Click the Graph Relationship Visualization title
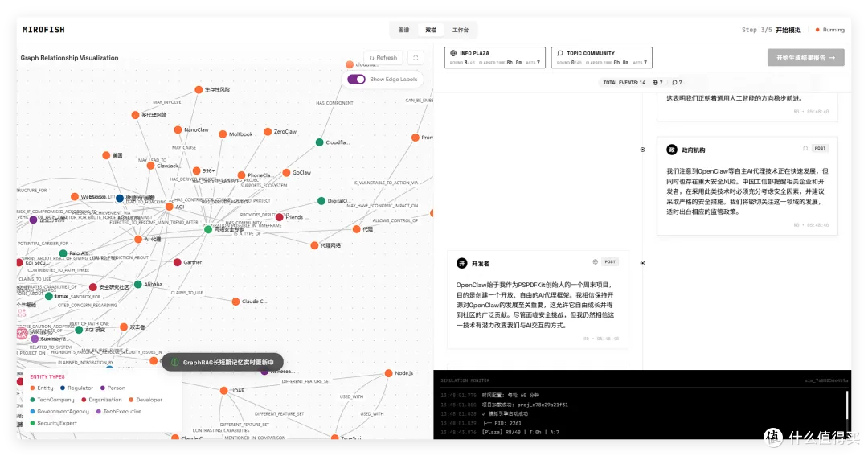 point(69,58)
